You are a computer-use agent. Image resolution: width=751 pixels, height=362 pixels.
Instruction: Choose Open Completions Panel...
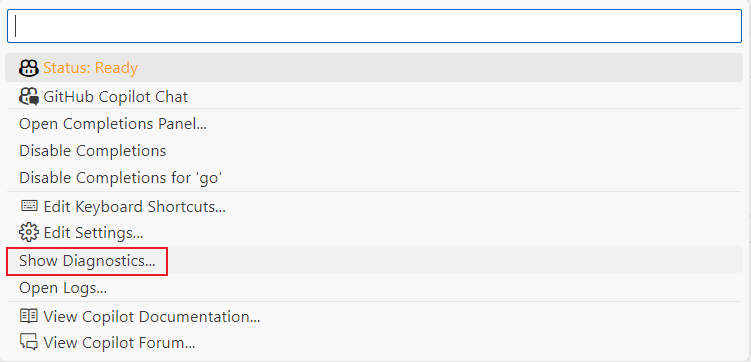click(x=113, y=124)
